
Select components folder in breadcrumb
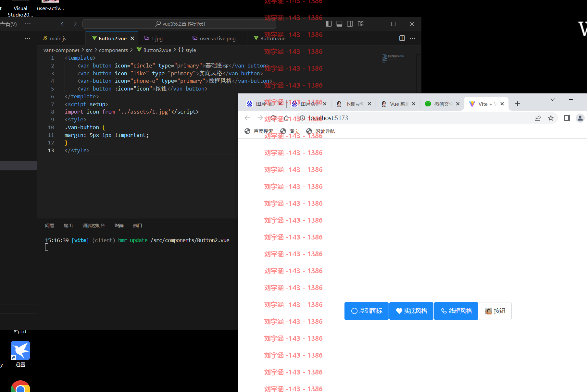click(x=113, y=50)
